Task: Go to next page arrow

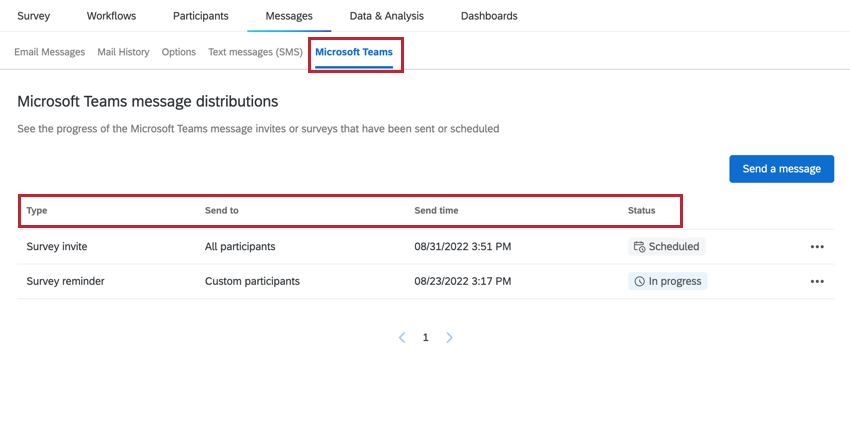Action: [x=449, y=338]
